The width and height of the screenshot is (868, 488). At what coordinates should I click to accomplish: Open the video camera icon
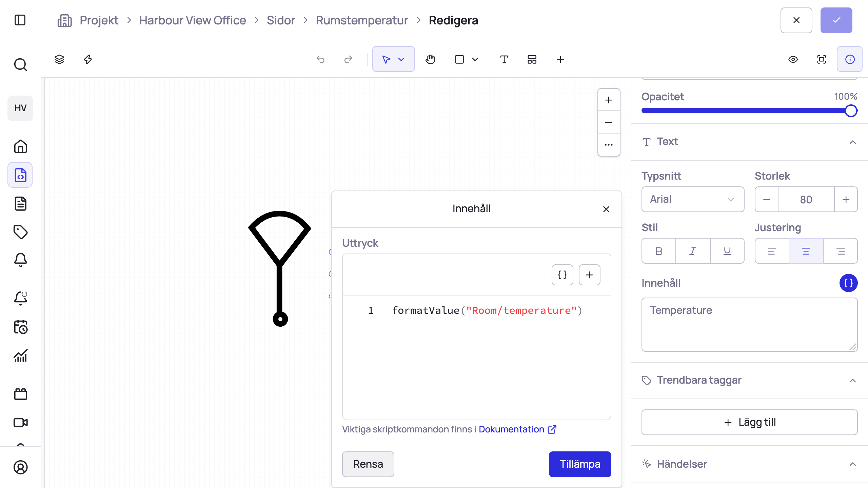(20, 422)
